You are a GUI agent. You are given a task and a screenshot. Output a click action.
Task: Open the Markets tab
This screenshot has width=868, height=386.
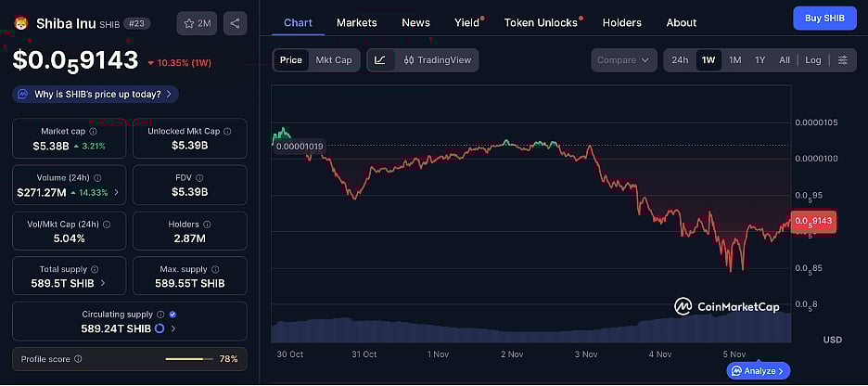coord(356,22)
